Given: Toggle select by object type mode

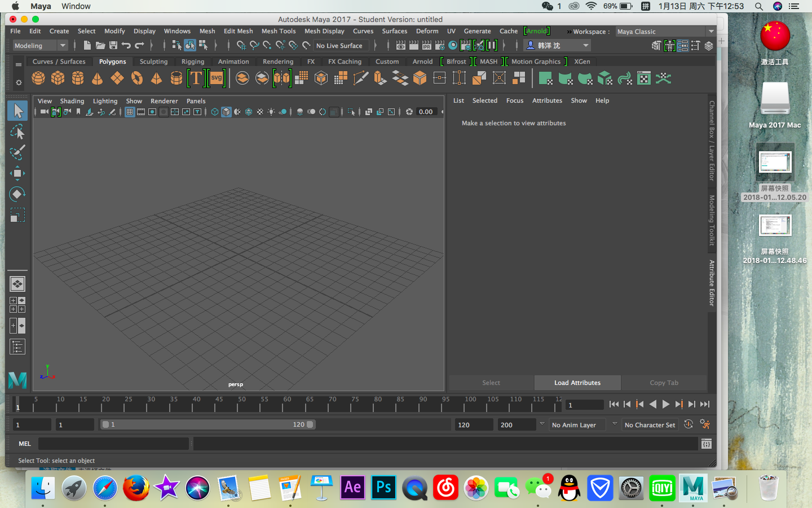Looking at the screenshot, I should [x=190, y=45].
